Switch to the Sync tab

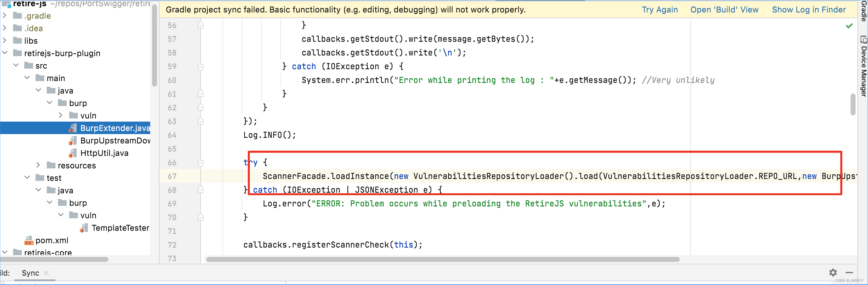point(30,273)
